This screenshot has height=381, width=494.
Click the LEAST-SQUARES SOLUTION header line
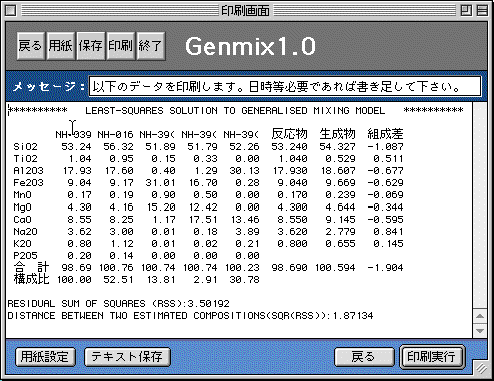pyautogui.click(x=235, y=110)
